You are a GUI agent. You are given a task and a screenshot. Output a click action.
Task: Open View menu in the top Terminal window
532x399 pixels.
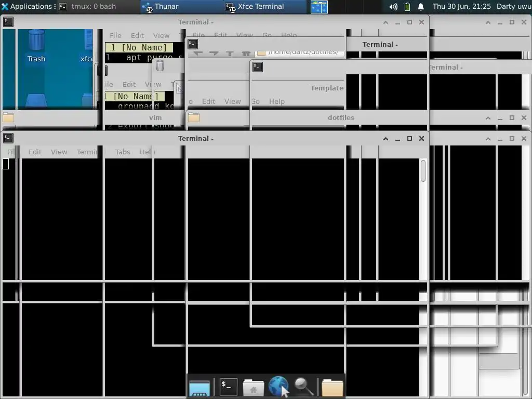161,35
